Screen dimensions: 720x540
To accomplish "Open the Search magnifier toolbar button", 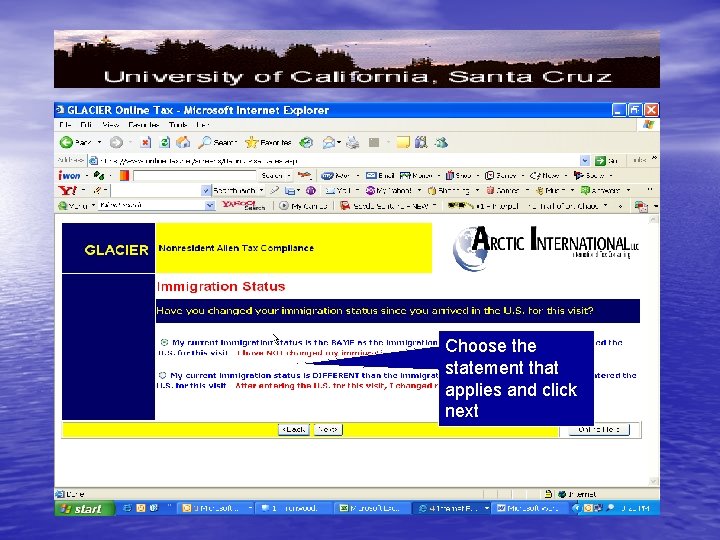I will (x=217, y=142).
